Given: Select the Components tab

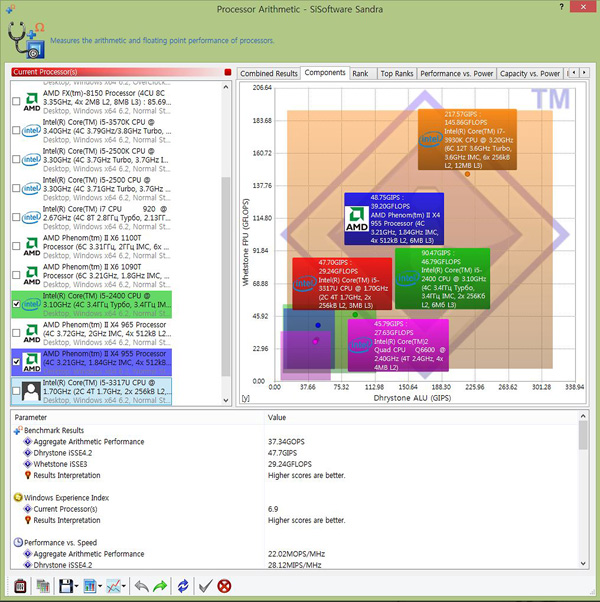Looking at the screenshot, I should tap(325, 73).
